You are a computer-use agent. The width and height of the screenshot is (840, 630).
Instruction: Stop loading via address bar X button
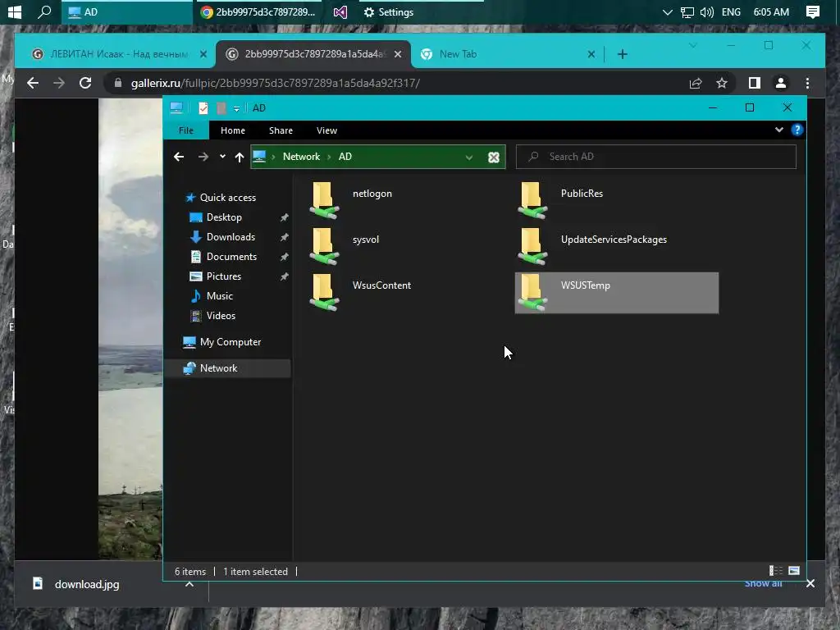[x=493, y=157]
